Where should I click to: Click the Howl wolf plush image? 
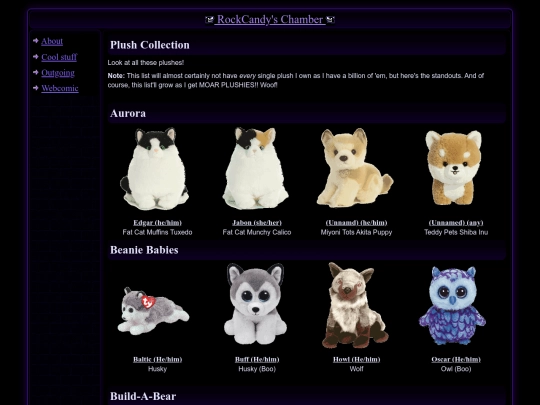pos(355,305)
